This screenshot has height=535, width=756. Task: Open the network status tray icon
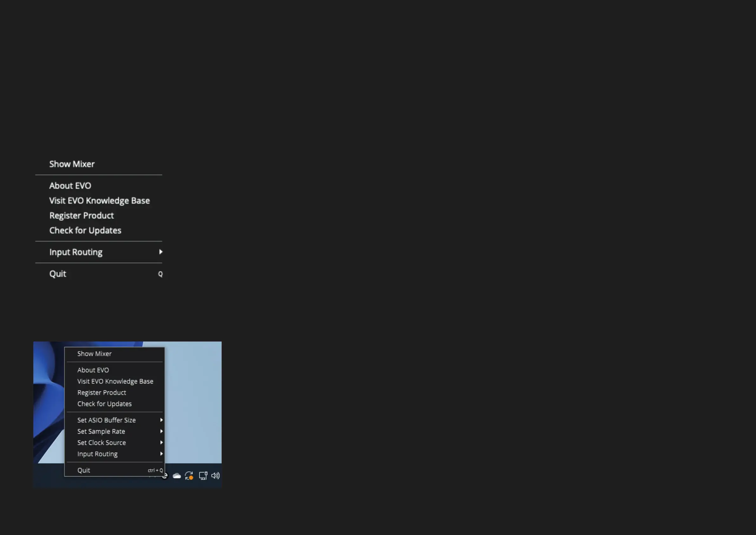pyautogui.click(x=203, y=476)
